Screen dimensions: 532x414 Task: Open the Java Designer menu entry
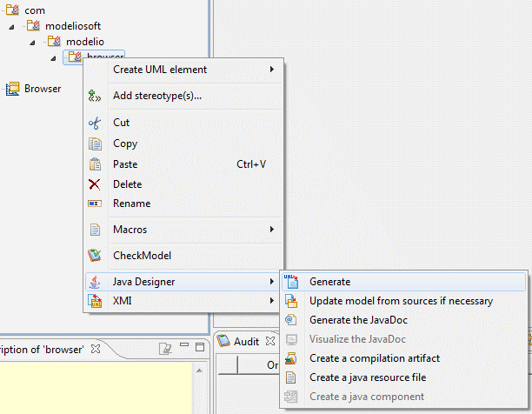(x=183, y=282)
